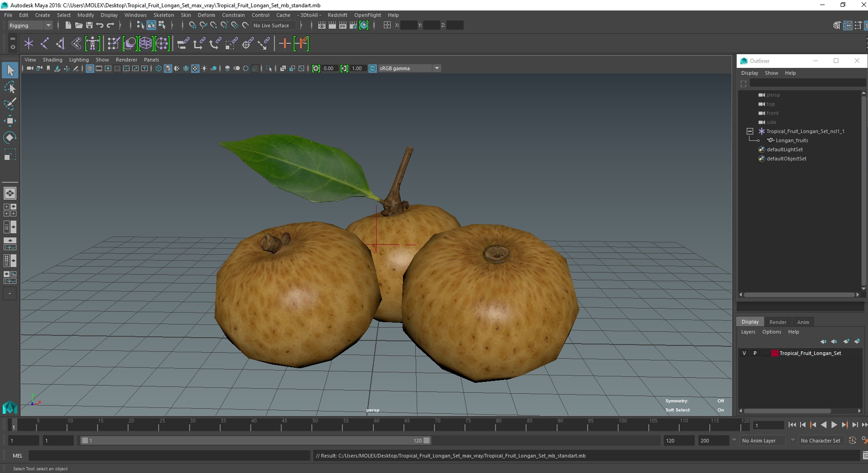This screenshot has height=473, width=868.
Task: Toggle the V visibility box of layer
Action: pyautogui.click(x=744, y=353)
